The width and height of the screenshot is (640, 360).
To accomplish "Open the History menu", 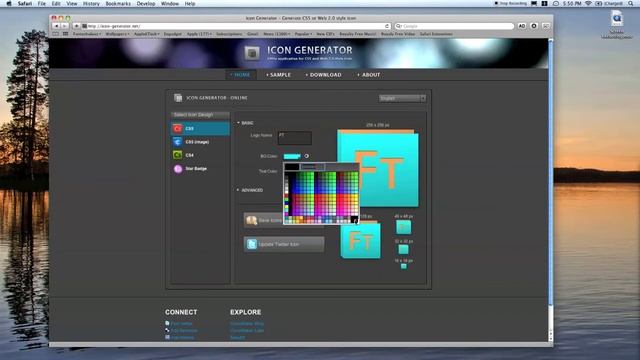I will 91,4.
